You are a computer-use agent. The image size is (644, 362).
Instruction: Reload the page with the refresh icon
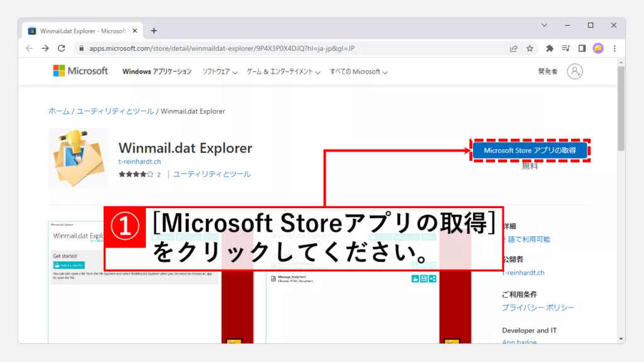coord(62,48)
